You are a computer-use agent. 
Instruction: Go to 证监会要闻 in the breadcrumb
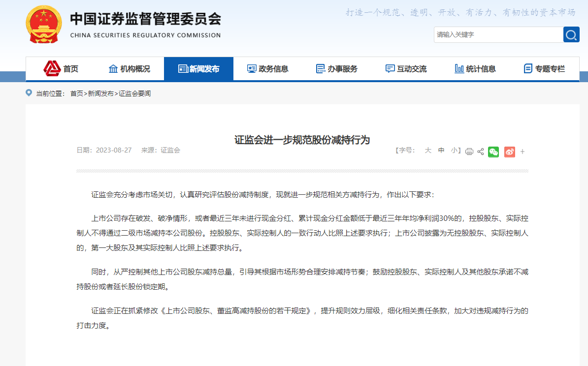[x=134, y=93]
